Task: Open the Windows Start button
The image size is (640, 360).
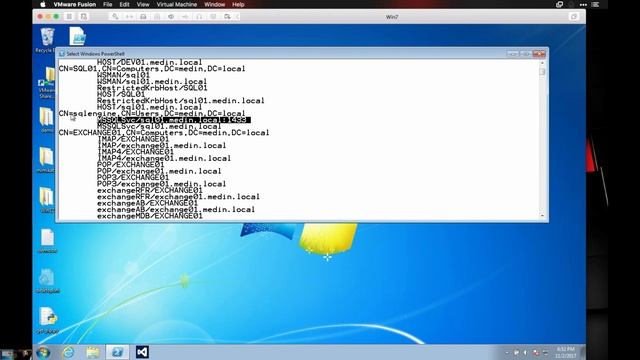Action: [43, 352]
